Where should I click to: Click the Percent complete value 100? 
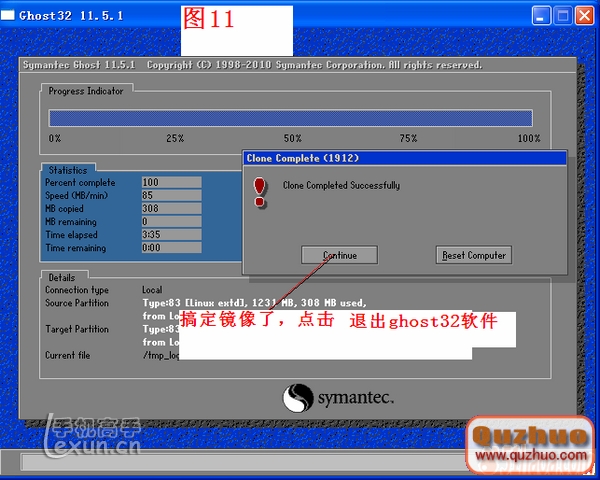point(171,182)
